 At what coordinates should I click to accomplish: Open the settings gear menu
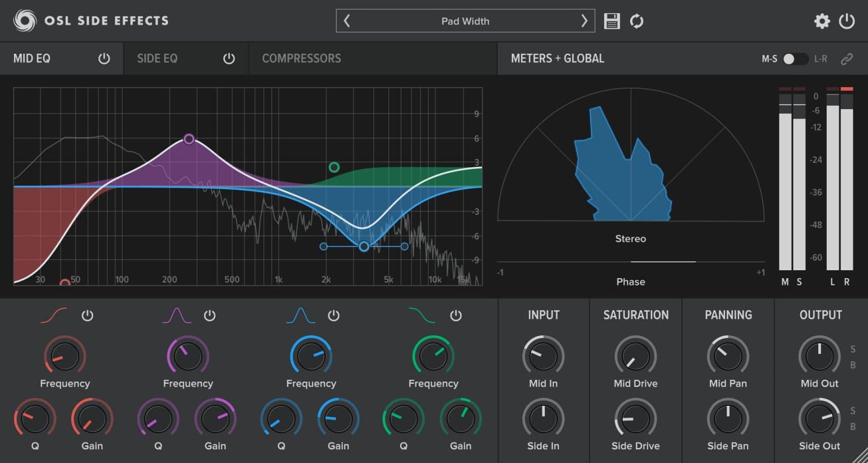point(823,21)
